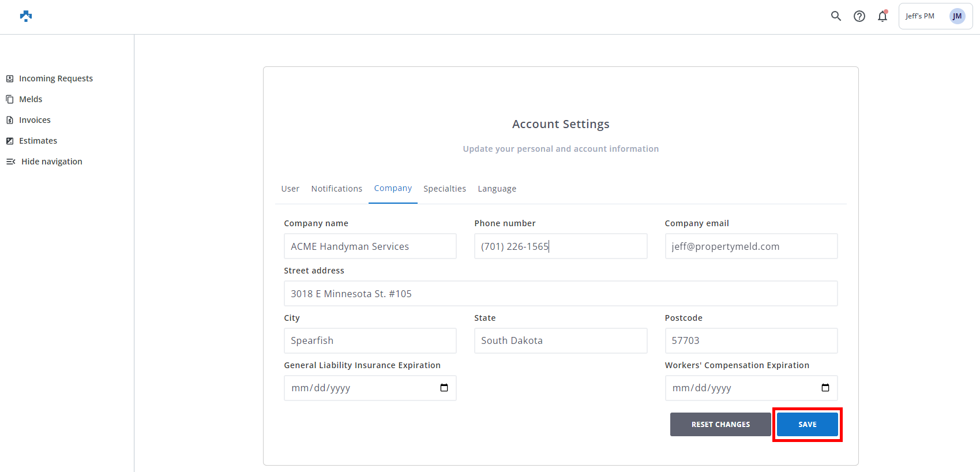Open search with the magnifier icon
Screen dimensions: 980x472
(x=836, y=16)
